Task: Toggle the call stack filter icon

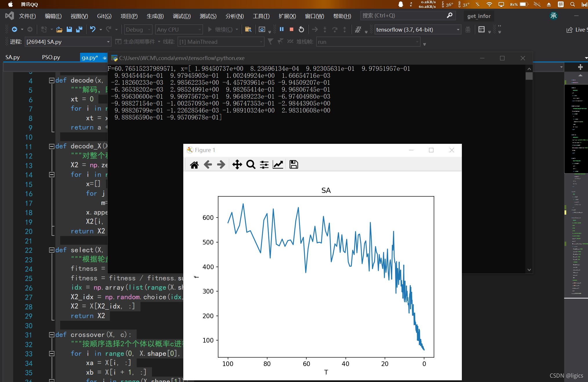Action: point(270,42)
